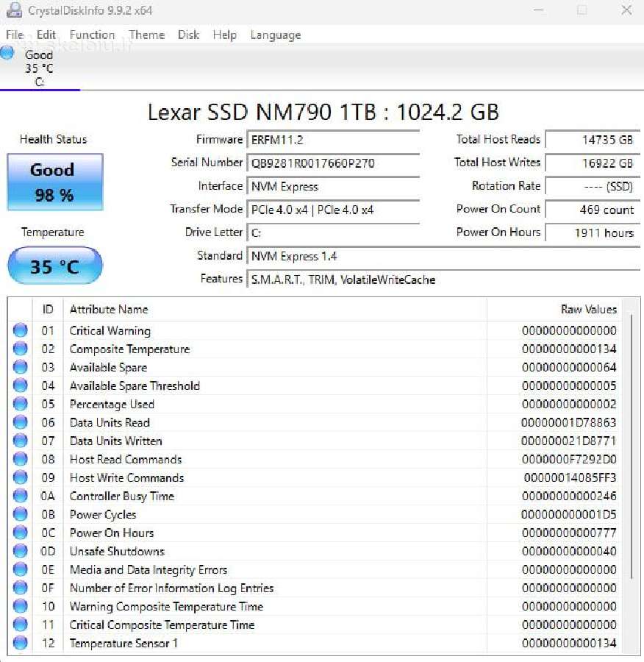Viewport: 644px width, 662px height.
Task: Open the Theme menu
Action: tap(146, 35)
